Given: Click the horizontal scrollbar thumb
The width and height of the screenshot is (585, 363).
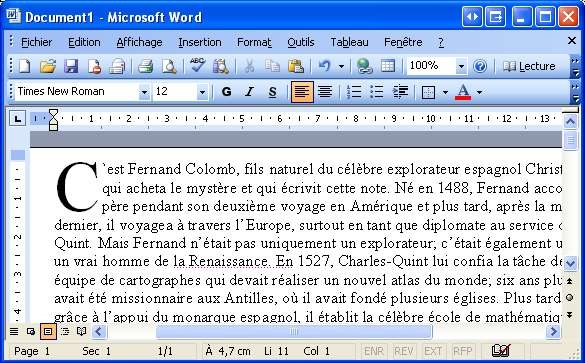Looking at the screenshot, I should pyautogui.click(x=294, y=331).
